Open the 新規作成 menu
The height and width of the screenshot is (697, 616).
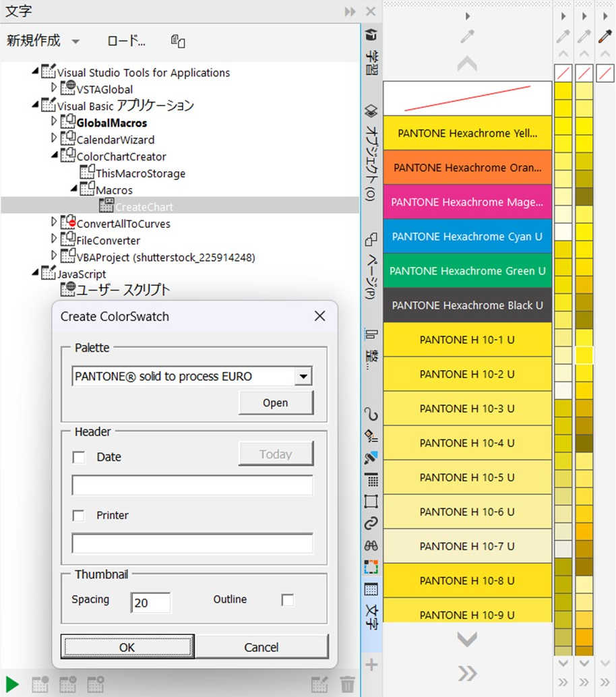point(43,41)
